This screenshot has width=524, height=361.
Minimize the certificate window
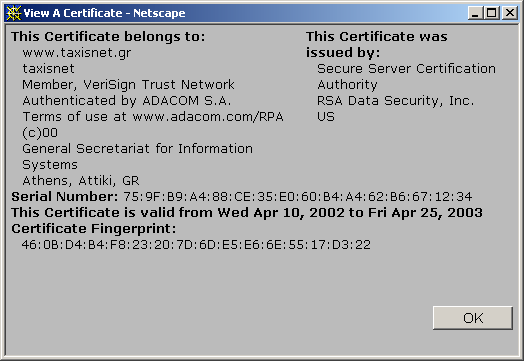tap(475, 13)
